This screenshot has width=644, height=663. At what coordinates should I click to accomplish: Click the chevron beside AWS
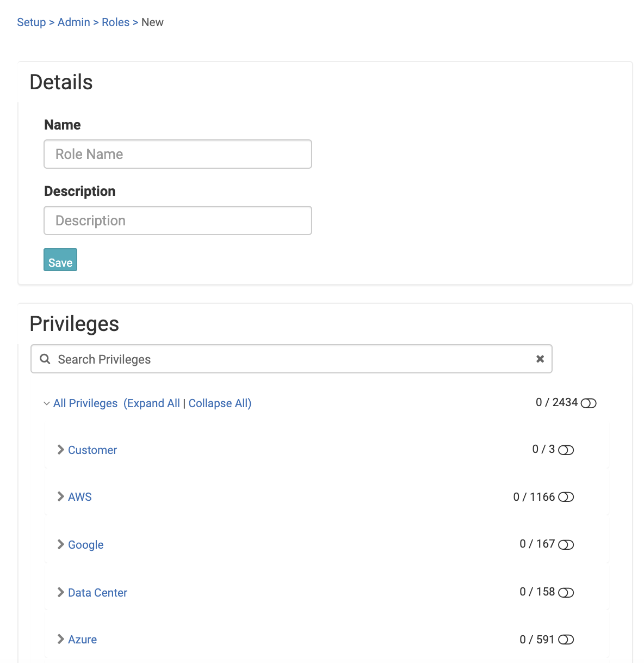click(60, 496)
